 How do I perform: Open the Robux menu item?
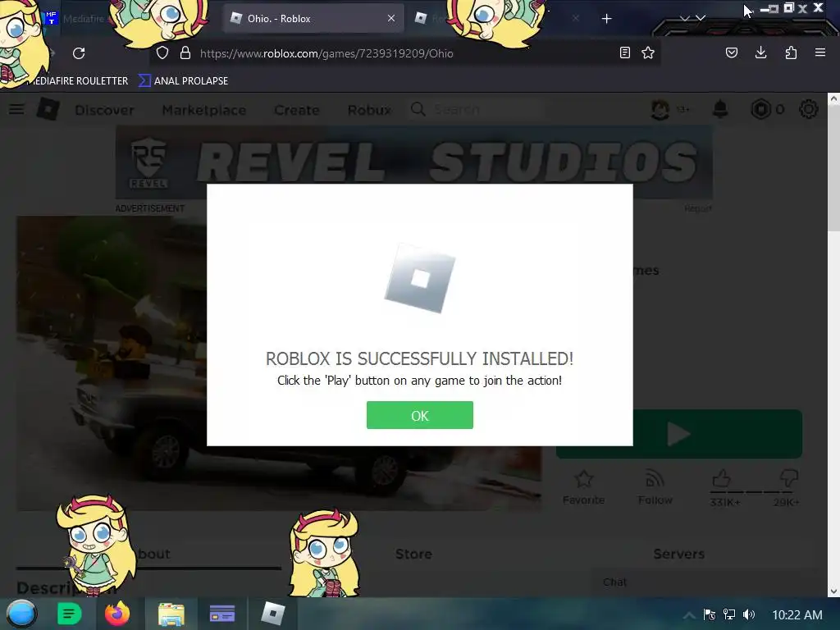click(x=369, y=110)
